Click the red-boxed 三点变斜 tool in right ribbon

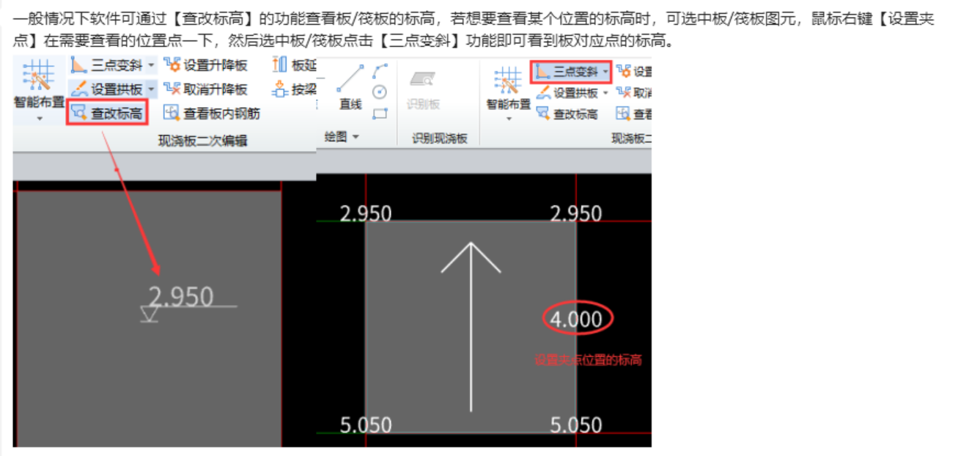[x=570, y=72]
